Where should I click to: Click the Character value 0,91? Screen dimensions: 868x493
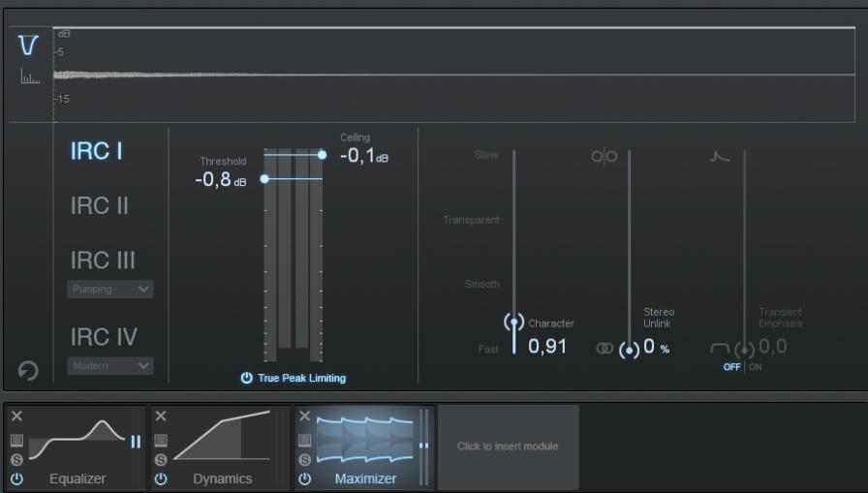(x=547, y=347)
